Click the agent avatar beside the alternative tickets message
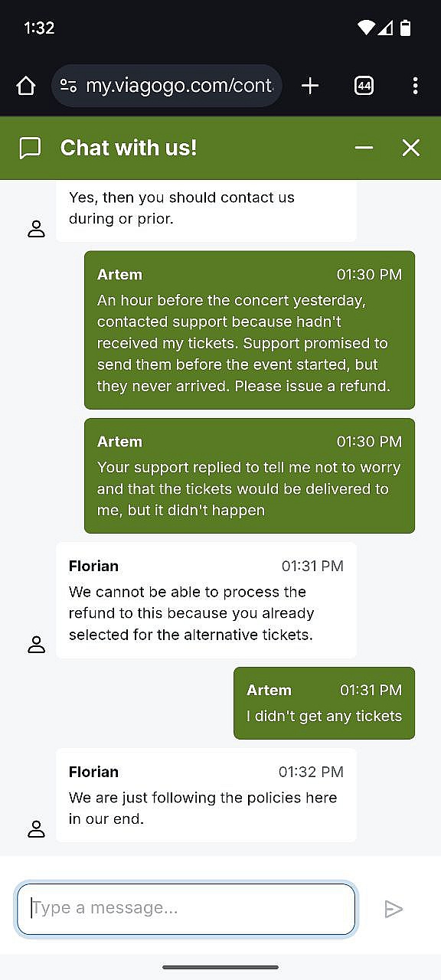The image size is (441, 980). click(x=36, y=645)
